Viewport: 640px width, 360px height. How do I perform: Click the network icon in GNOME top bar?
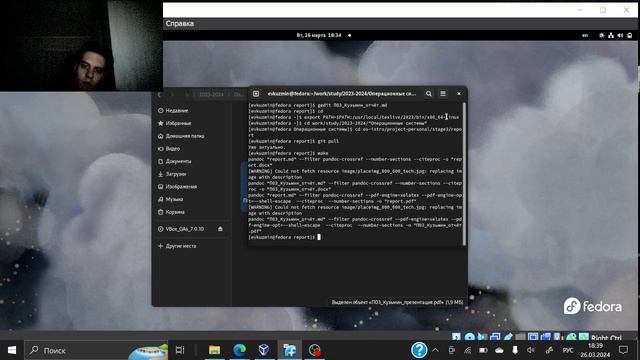pyautogui.click(x=611, y=36)
